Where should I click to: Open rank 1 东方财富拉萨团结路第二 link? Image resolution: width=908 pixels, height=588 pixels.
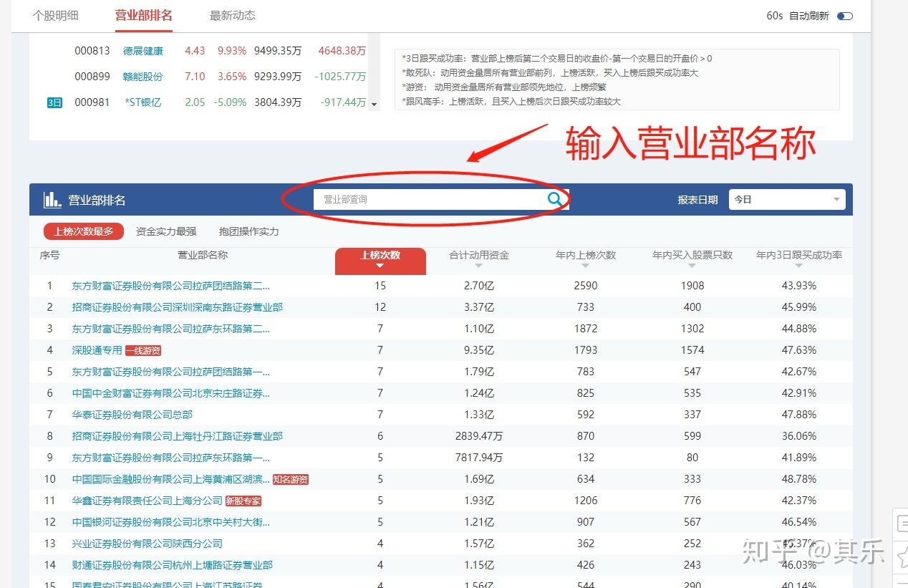click(x=171, y=286)
